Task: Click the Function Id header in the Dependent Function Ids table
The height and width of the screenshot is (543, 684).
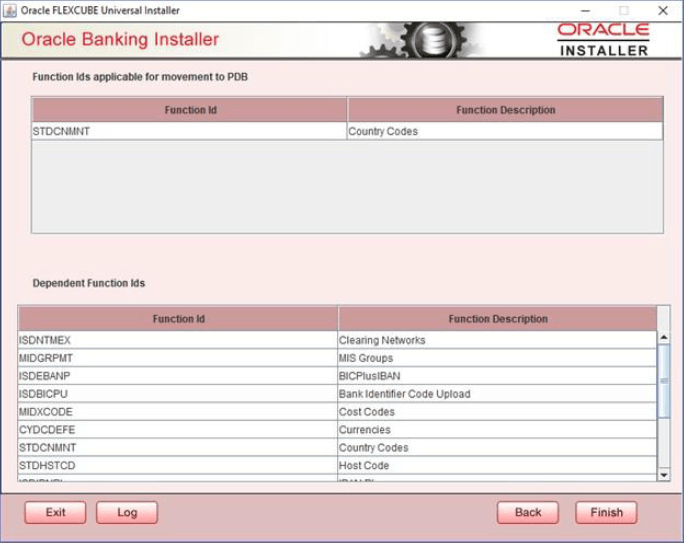Action: tap(178, 319)
